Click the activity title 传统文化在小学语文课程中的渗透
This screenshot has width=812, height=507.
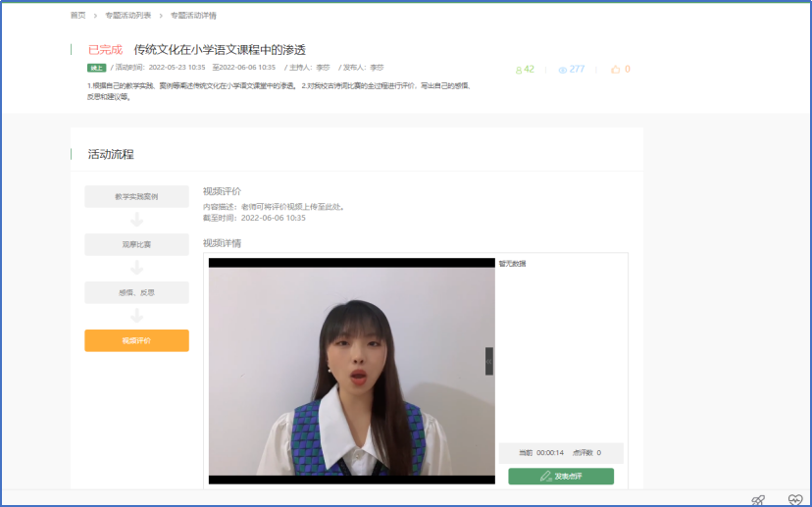click(220, 49)
